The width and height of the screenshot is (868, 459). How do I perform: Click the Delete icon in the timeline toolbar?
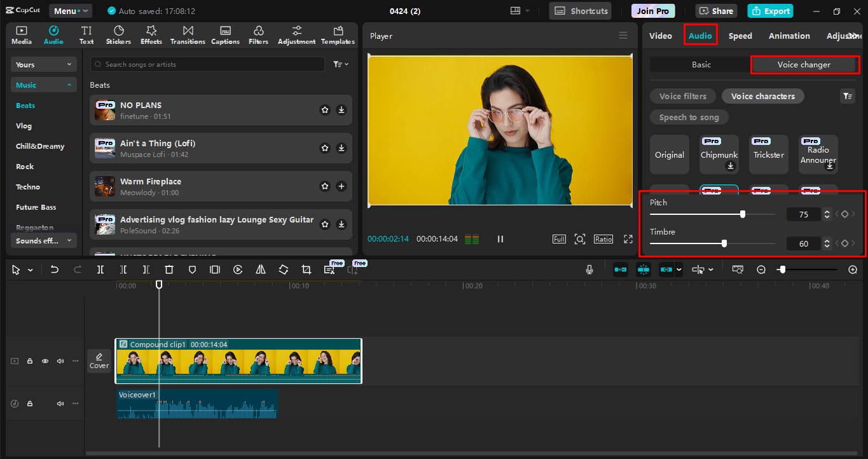(x=169, y=270)
